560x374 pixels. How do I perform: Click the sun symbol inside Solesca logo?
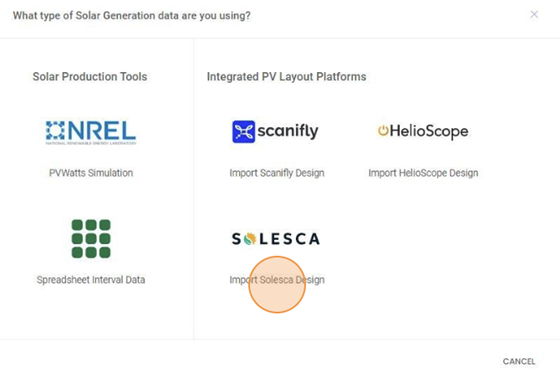click(x=250, y=239)
